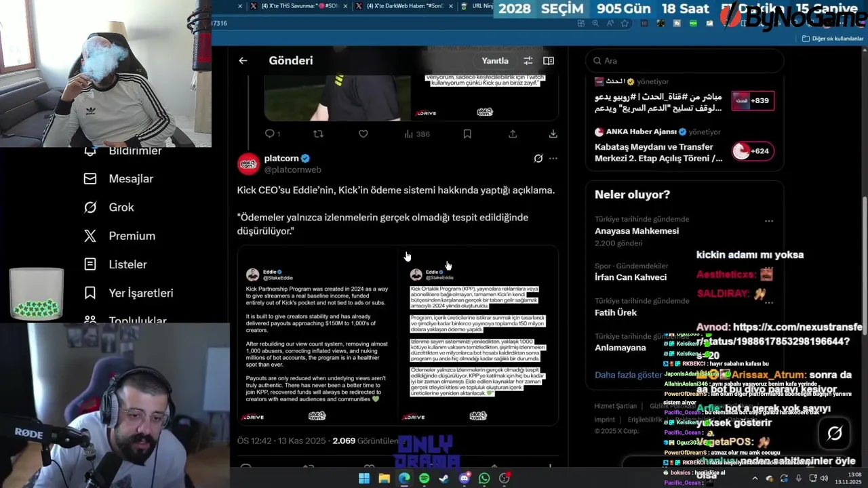Reply to the quoted post with 1 comment
Screen dimensions: 868x488
click(x=272, y=134)
